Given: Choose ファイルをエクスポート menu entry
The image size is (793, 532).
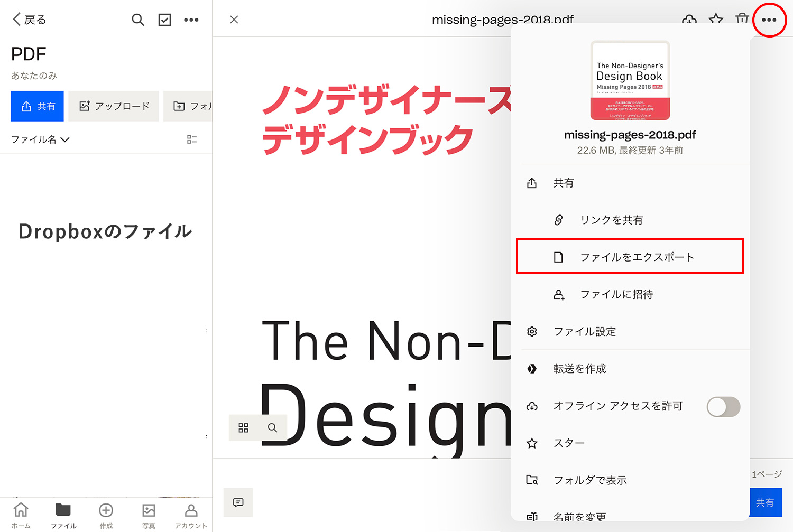Looking at the screenshot, I should click(630, 257).
